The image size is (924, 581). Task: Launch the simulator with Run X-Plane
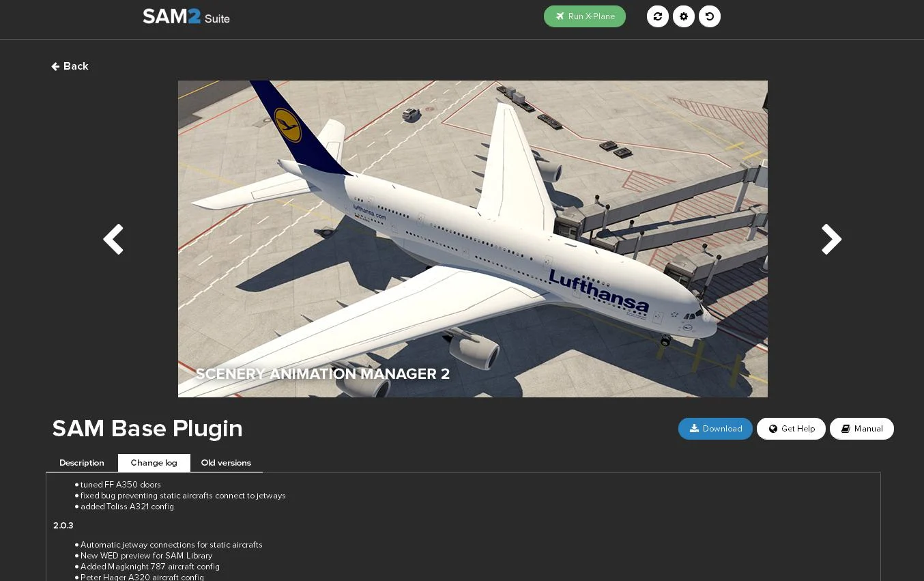(584, 16)
